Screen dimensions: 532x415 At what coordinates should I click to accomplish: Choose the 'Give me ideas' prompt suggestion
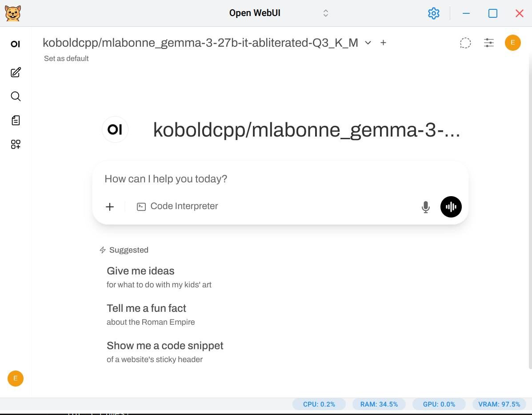point(140,271)
